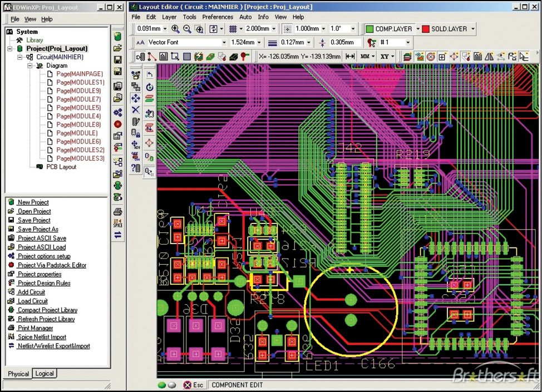
Task: Click the SPICE netlist icon in sidebar
Action: (117, 223)
